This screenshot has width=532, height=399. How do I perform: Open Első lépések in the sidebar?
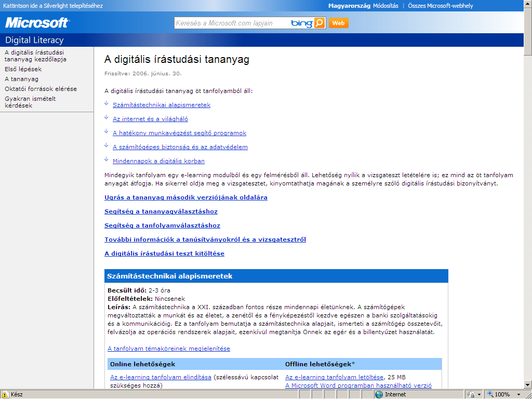23,69
